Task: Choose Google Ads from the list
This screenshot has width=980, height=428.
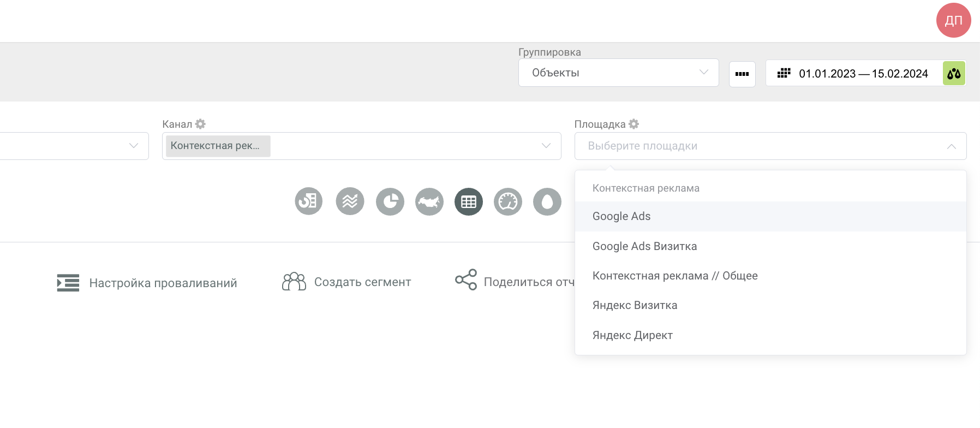Action: 622,216
